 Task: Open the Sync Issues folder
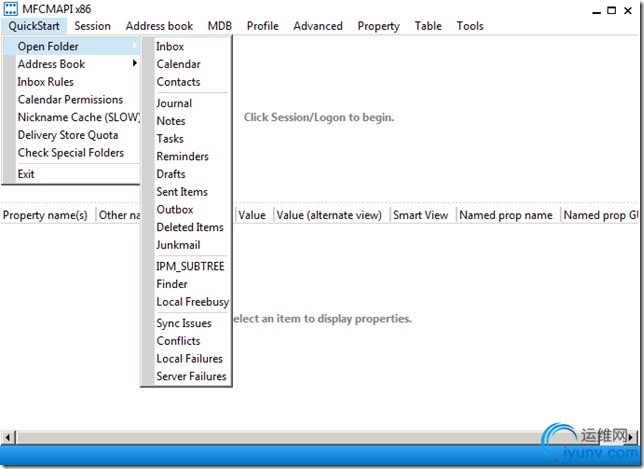click(186, 323)
